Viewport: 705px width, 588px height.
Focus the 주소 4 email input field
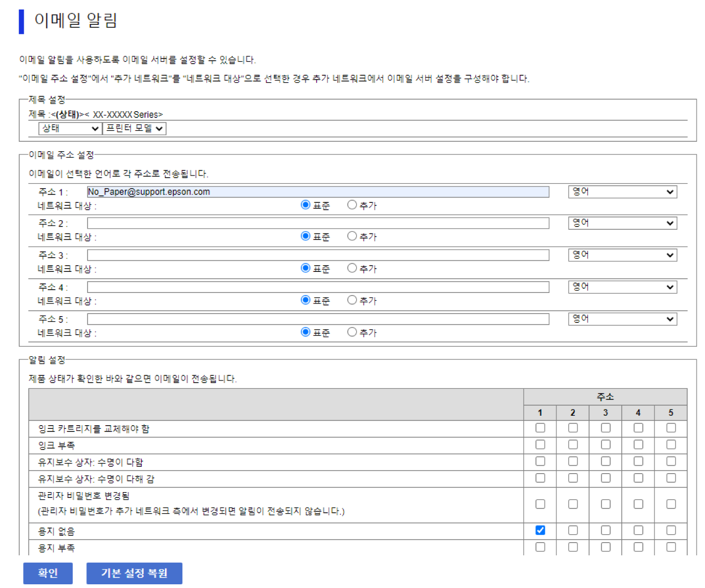318,287
